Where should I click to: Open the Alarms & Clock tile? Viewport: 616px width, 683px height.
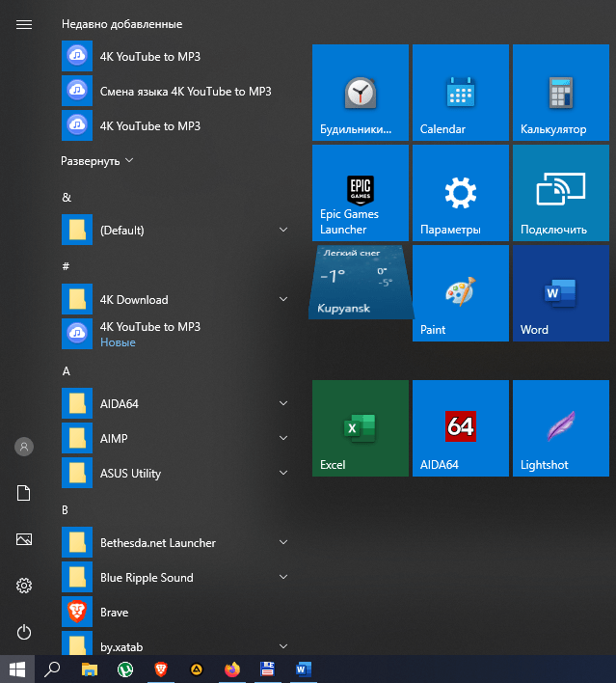pos(360,93)
